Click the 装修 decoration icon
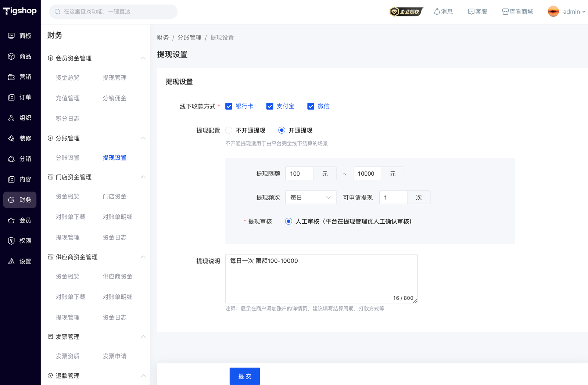588x385 pixels. click(11, 138)
